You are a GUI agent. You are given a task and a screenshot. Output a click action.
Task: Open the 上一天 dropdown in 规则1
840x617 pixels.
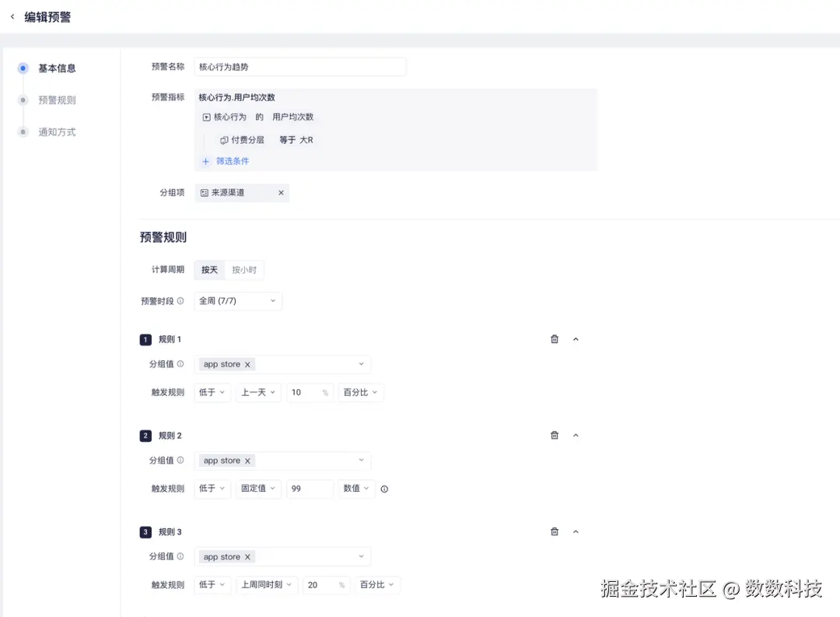tap(258, 392)
